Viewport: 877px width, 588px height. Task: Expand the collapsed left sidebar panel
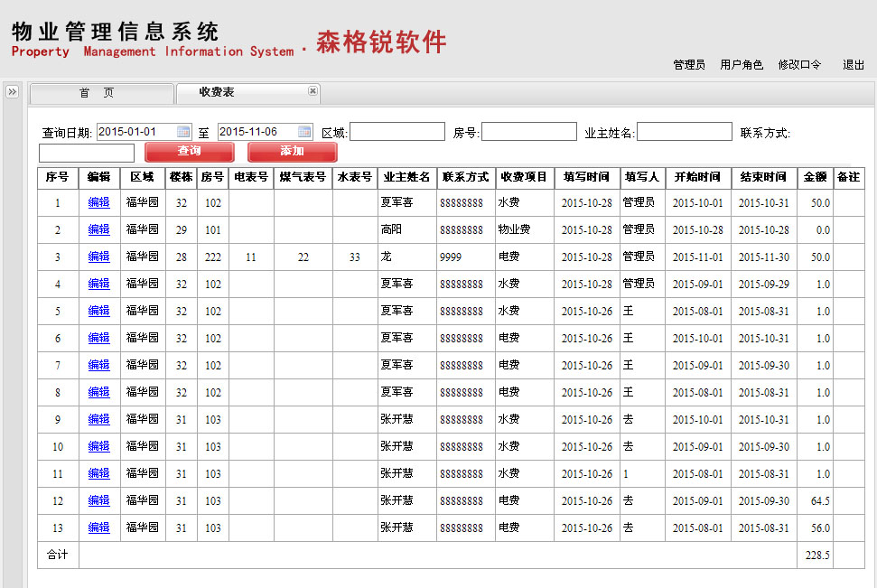tap(13, 92)
